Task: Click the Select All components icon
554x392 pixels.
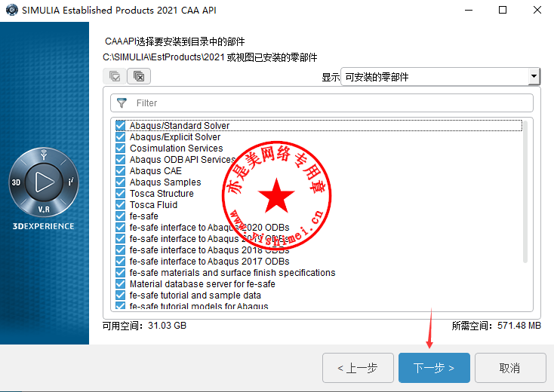Action: 115,76
